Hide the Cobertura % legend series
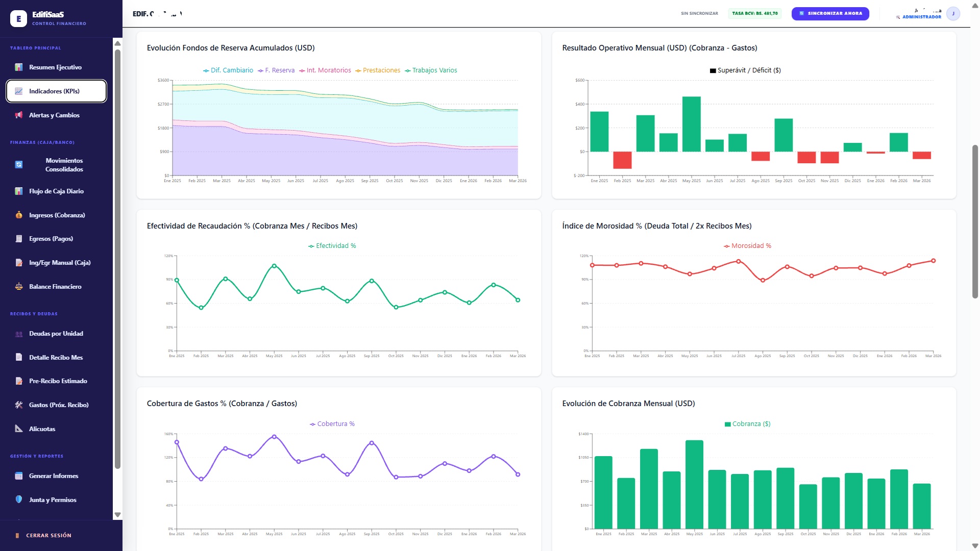 point(332,424)
